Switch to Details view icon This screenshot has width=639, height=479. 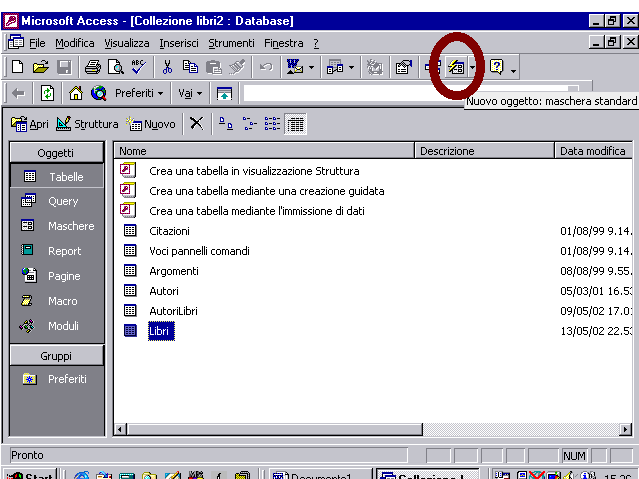point(295,124)
